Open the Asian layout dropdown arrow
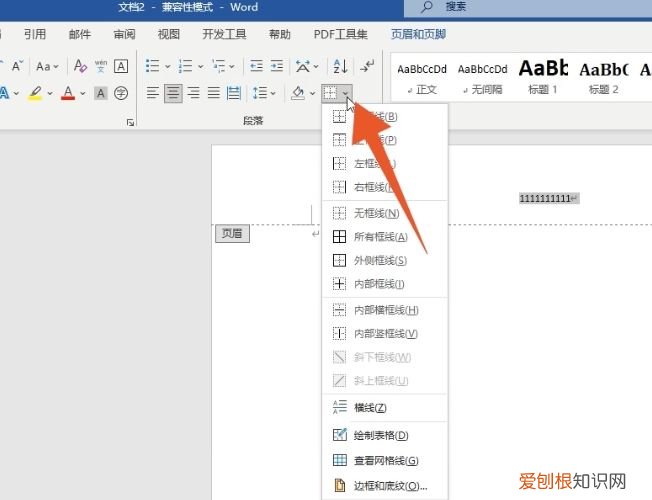Screen dimensions: 652x500 (x=316, y=67)
